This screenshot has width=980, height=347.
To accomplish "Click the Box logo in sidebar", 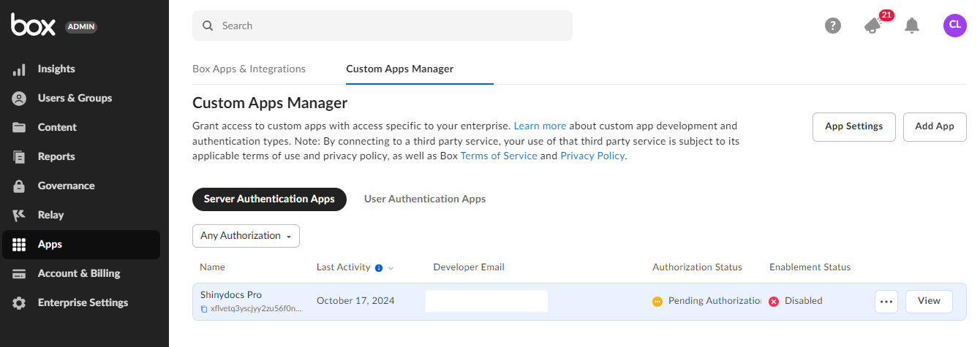I will tap(33, 26).
